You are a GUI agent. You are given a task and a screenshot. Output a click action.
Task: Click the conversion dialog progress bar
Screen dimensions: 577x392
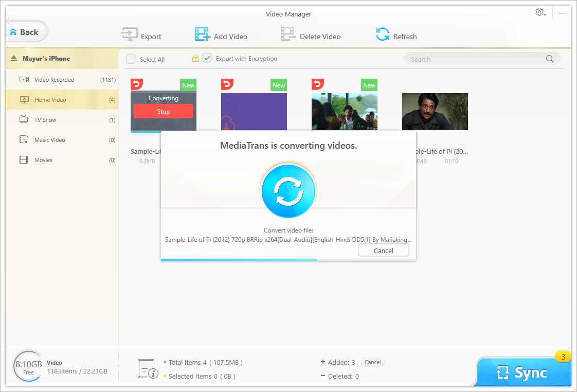click(x=288, y=260)
